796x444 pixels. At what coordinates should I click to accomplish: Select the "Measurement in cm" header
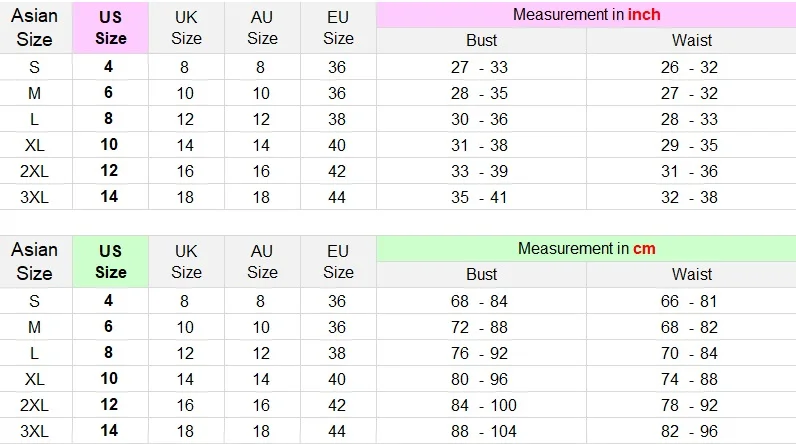[x=586, y=248]
